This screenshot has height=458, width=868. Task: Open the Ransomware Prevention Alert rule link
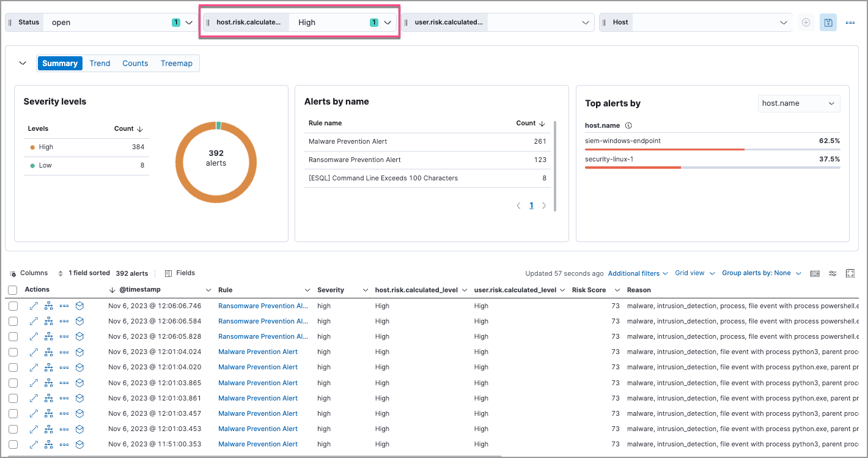pos(263,306)
